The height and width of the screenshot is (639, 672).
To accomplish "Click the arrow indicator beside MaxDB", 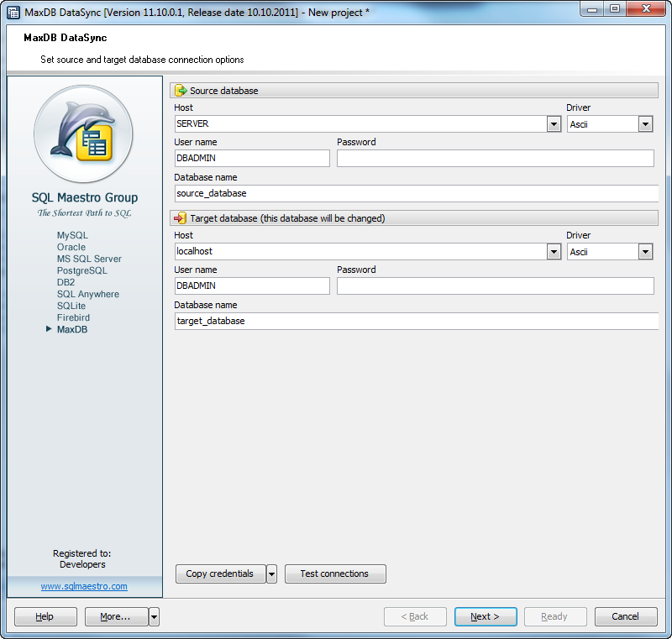I will pos(49,329).
